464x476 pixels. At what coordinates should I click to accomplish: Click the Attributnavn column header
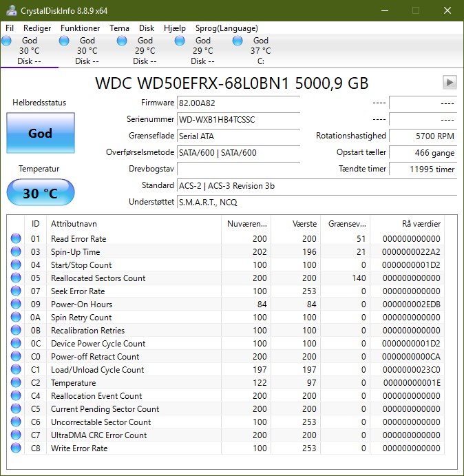[x=134, y=224]
